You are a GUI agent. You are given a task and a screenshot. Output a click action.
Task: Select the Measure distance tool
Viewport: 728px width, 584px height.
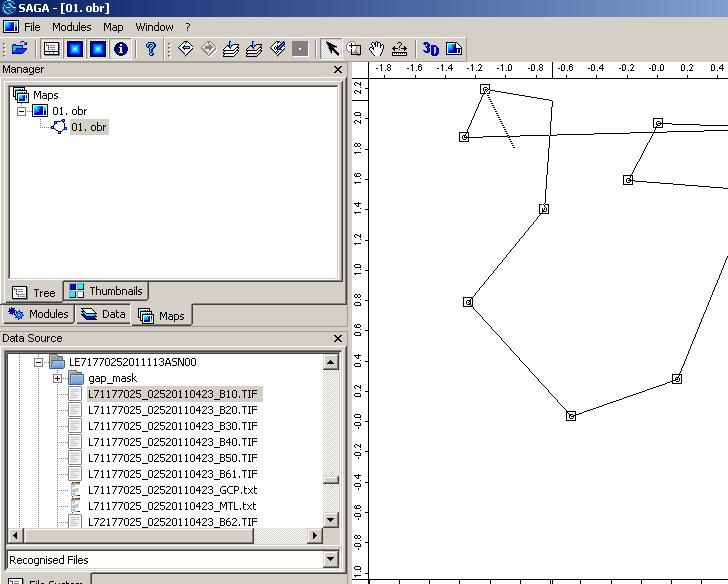400,48
